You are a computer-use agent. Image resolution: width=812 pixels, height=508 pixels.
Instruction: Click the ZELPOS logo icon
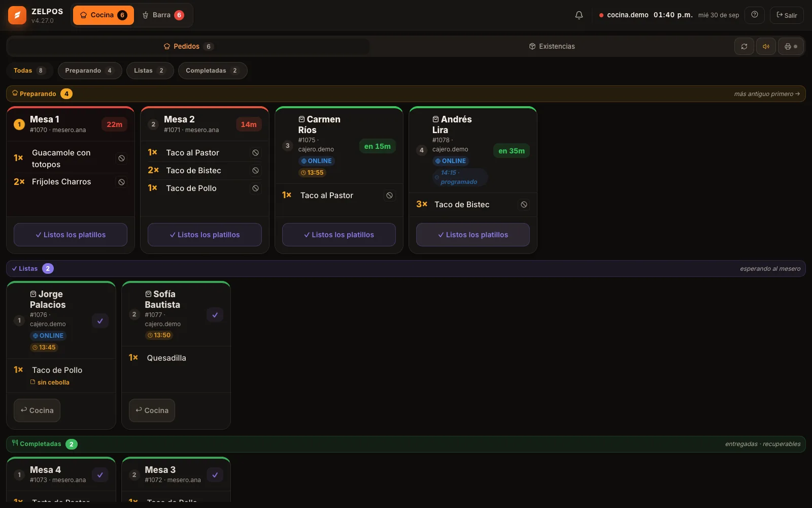click(x=17, y=15)
